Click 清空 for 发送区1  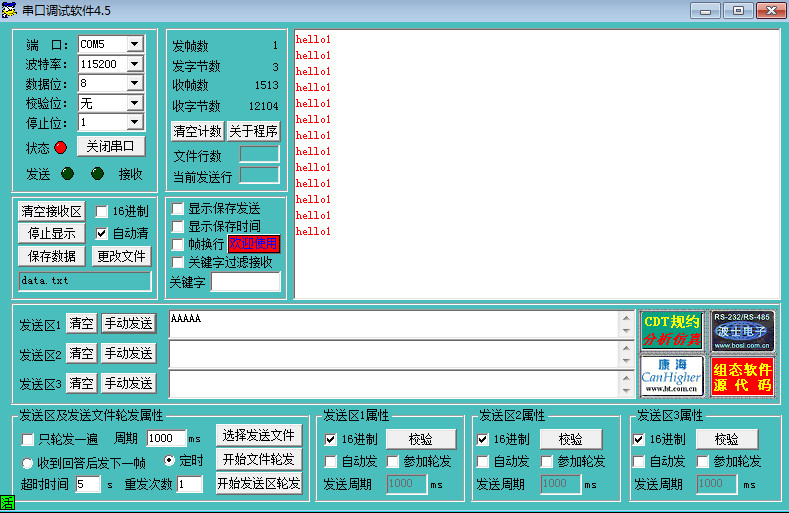[82, 323]
